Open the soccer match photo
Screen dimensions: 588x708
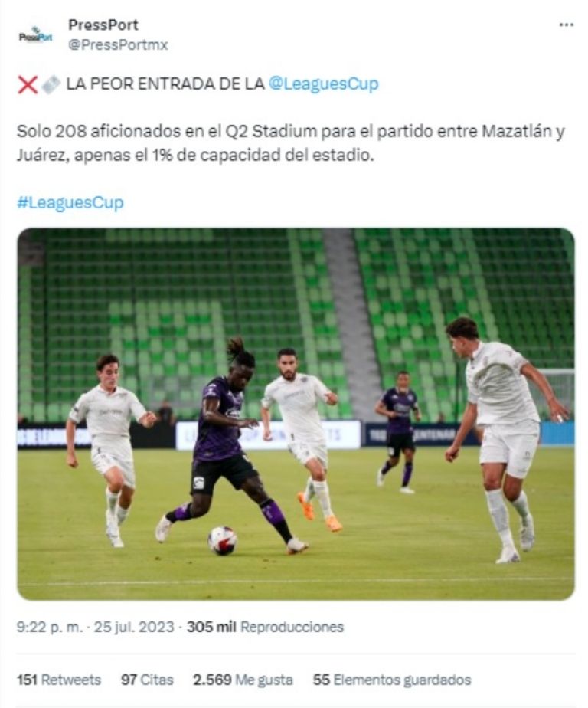296,414
